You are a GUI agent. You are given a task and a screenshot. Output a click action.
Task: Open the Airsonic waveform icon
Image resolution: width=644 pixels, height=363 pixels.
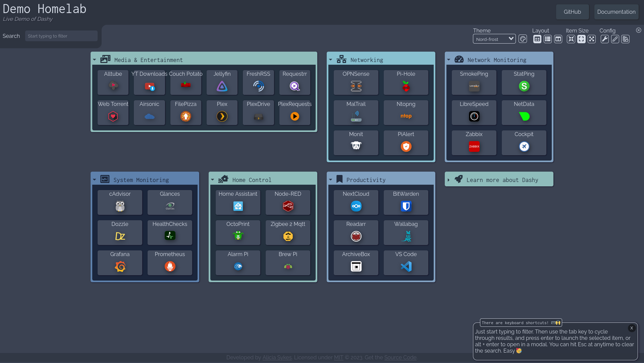(149, 116)
